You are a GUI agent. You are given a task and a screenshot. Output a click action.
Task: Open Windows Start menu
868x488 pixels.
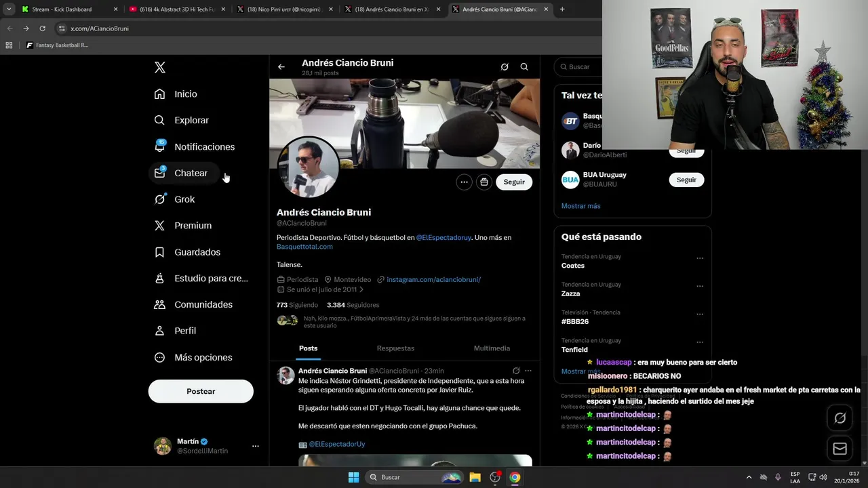(353, 477)
